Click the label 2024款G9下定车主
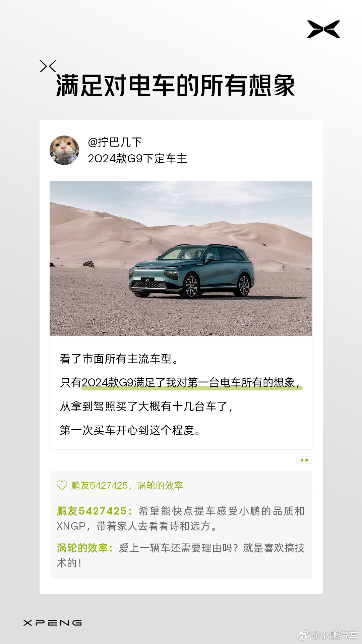 pyautogui.click(x=137, y=159)
